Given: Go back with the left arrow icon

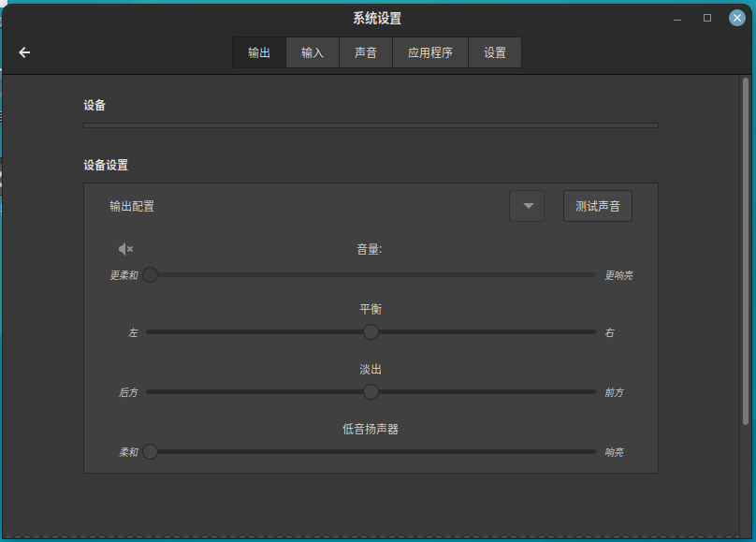Looking at the screenshot, I should [x=24, y=52].
